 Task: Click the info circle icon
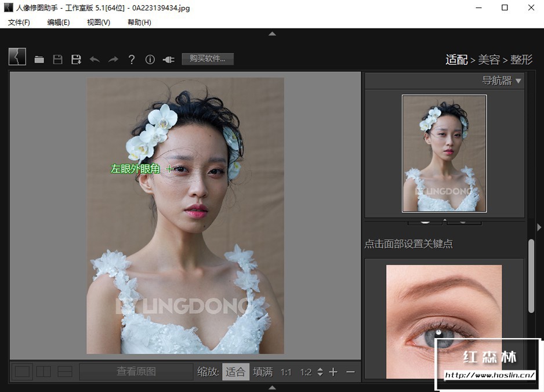tap(150, 59)
